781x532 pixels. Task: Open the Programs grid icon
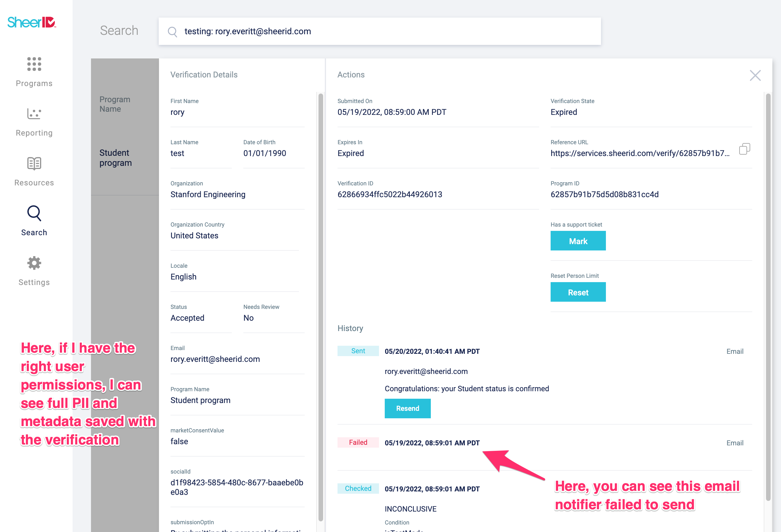click(34, 64)
